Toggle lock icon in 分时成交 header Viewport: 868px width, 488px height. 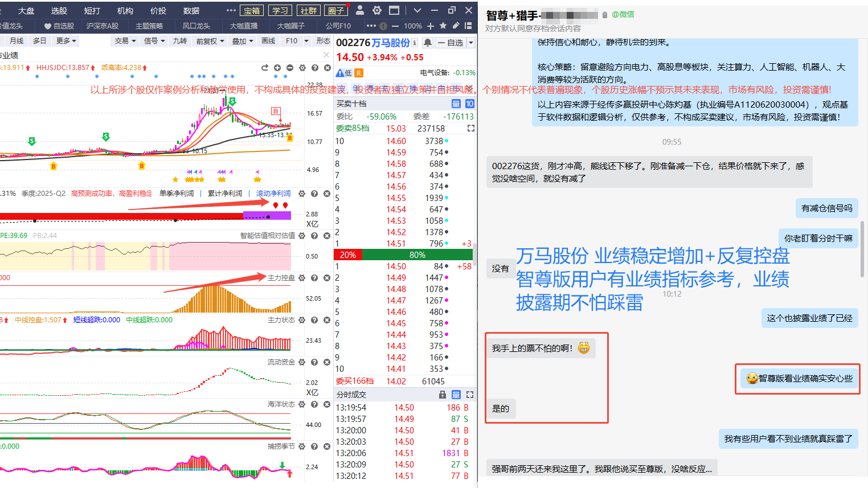pos(443,395)
